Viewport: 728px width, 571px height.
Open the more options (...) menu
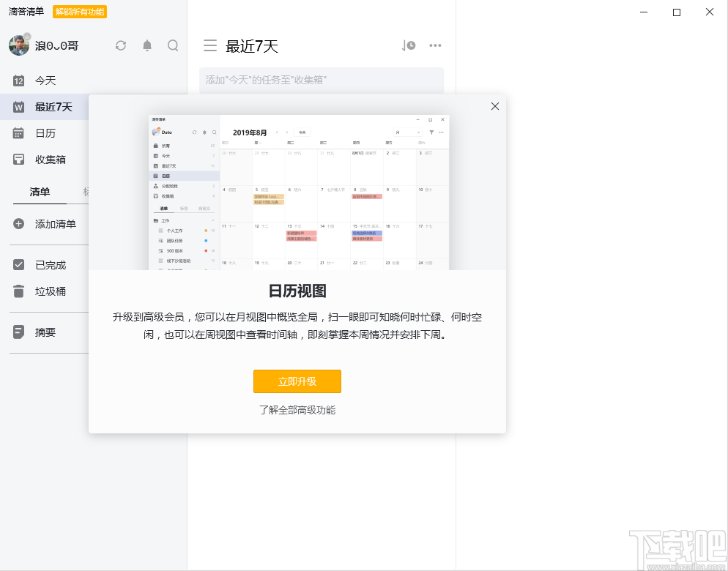point(435,45)
